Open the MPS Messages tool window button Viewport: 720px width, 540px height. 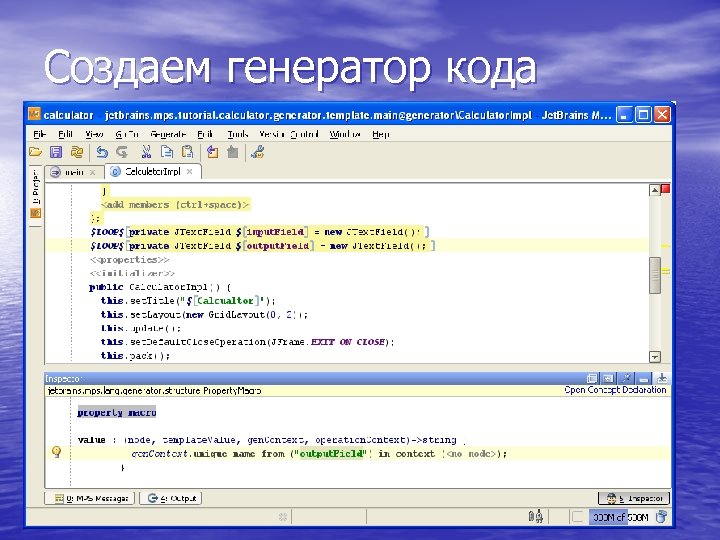click(x=90, y=498)
